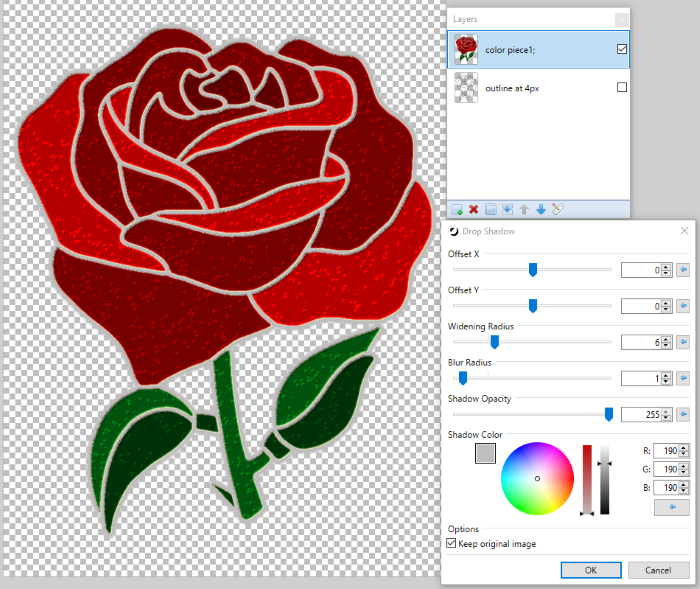Reset Shadow Color to default
The width and height of the screenshot is (700, 589).
point(672,507)
